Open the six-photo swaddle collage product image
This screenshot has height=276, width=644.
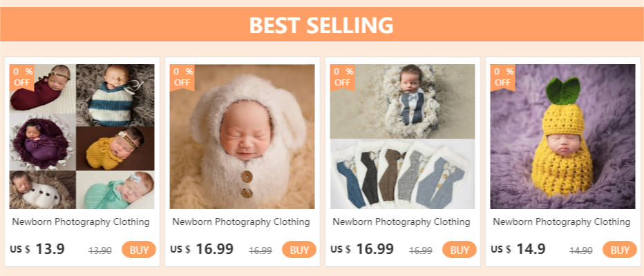tap(82, 137)
